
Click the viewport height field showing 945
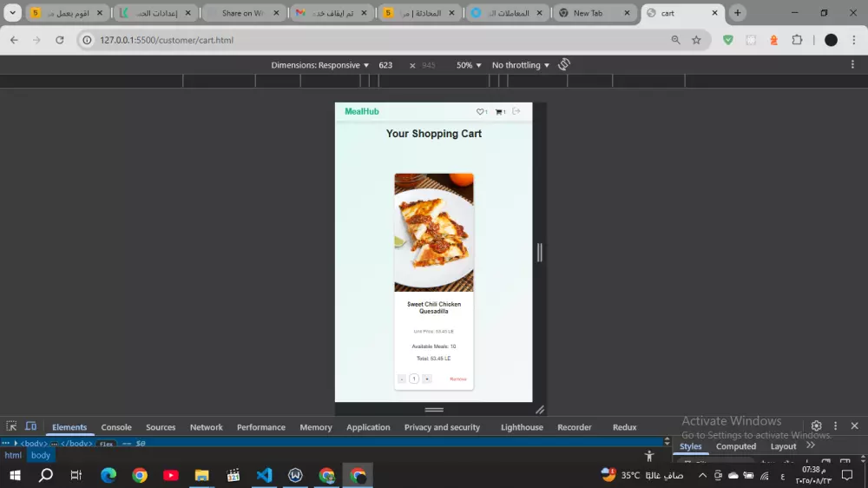[429, 65]
